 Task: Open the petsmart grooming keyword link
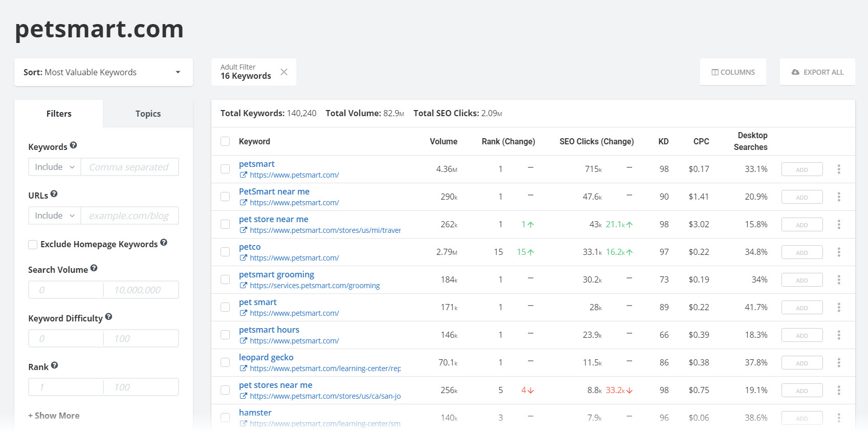(x=276, y=274)
